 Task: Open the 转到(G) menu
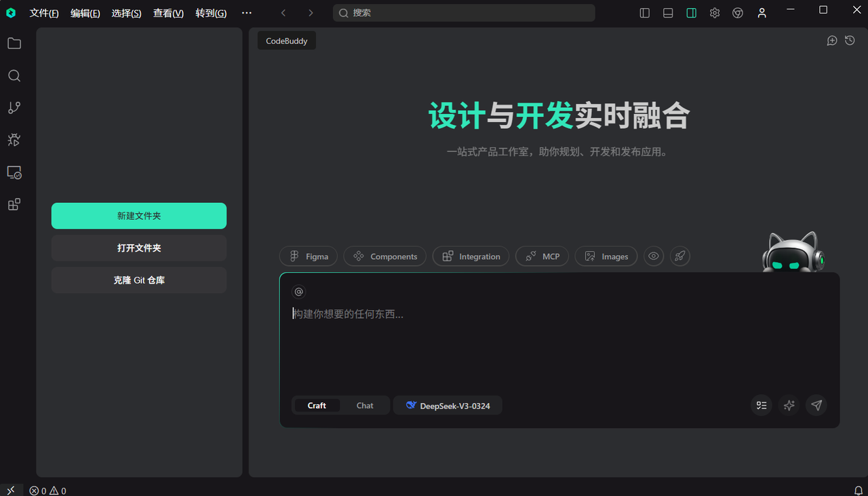coord(211,13)
